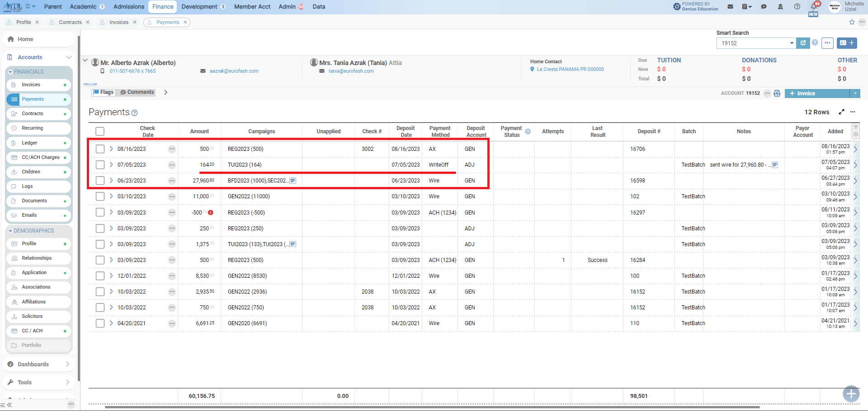Click the export document icon beside Account 19152
This screenshot has width=868, height=411.
coord(777,93)
